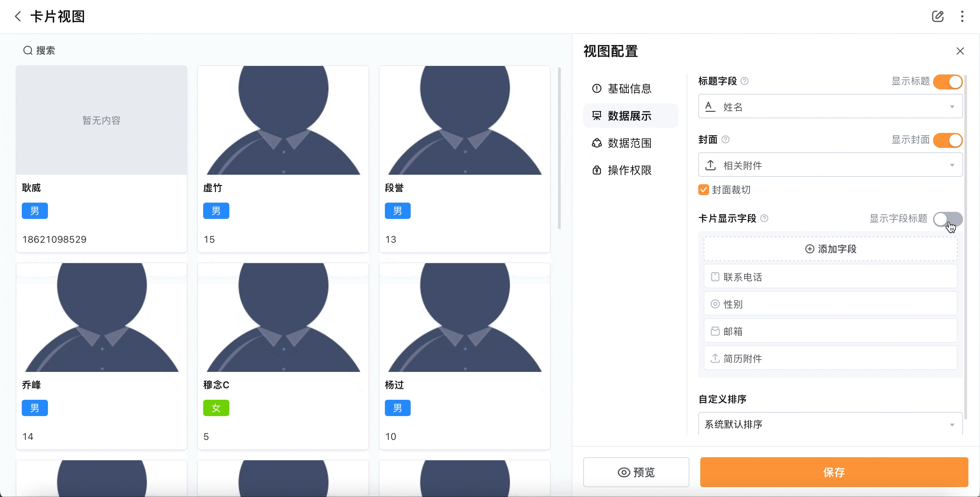Go back with the left arrow icon
The width and height of the screenshot is (980, 497).
18,16
